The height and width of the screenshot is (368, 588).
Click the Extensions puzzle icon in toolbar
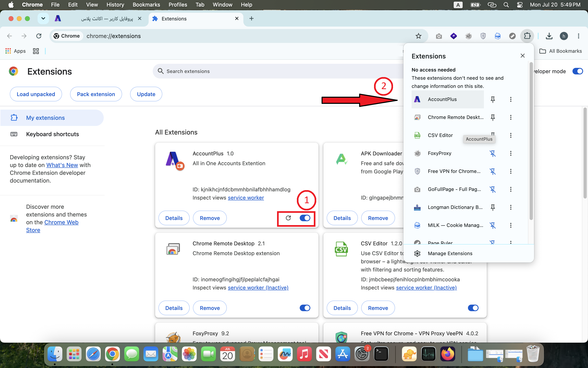click(x=527, y=36)
